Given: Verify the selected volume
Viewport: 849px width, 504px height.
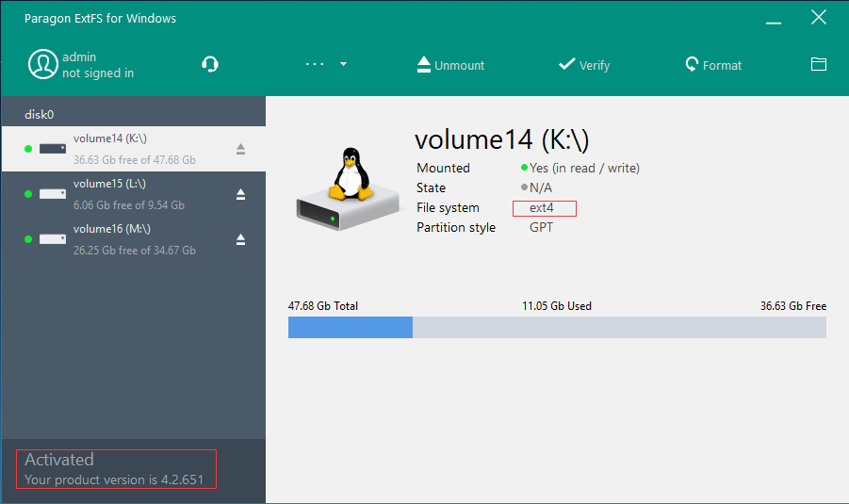Looking at the screenshot, I should tap(584, 65).
